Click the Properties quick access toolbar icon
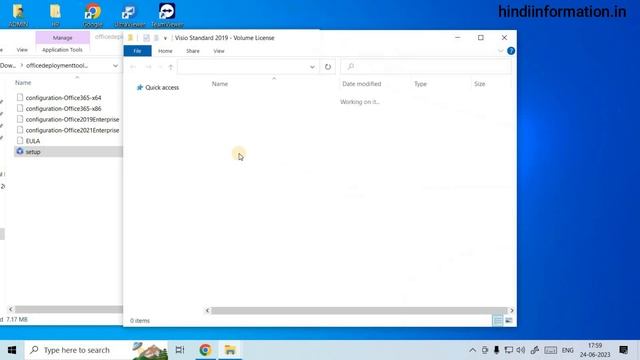Screen dimensions: 640x360 click(x=146, y=38)
